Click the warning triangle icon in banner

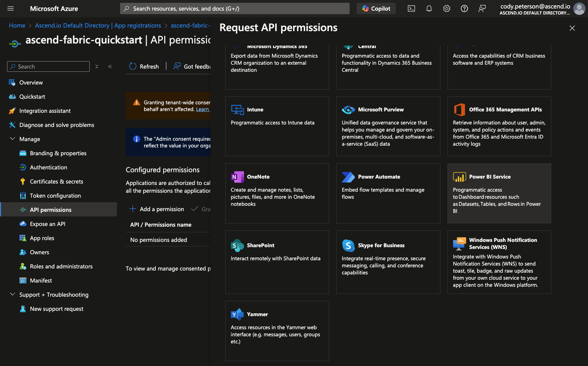click(x=137, y=103)
